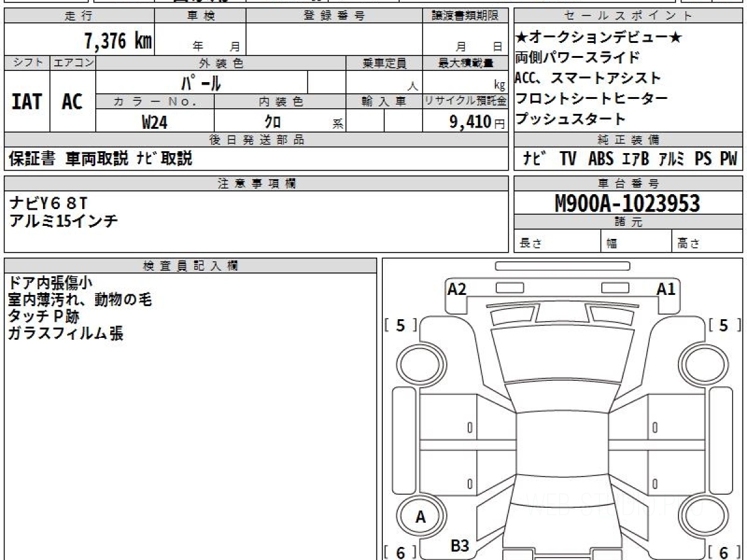Select the ナビ equipment indicator
This screenshot has width=747, height=560.
pyautogui.click(x=535, y=159)
